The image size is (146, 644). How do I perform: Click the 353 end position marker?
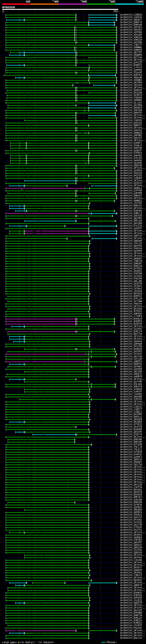click(x=115, y=11)
